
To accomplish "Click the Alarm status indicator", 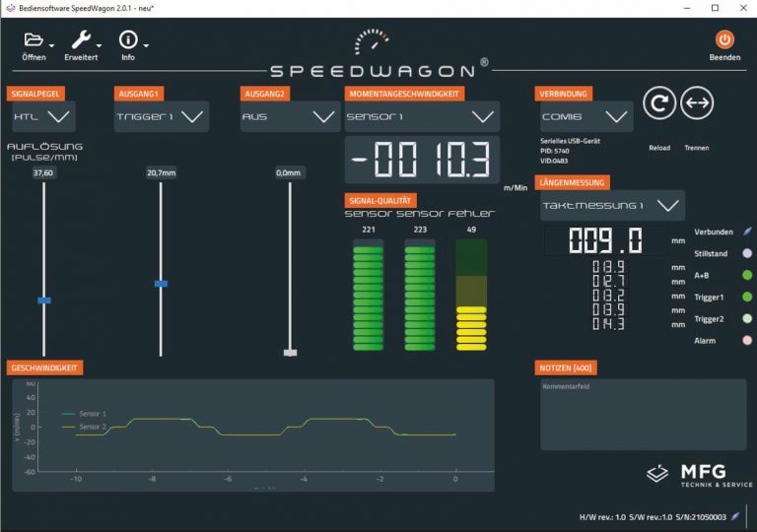I will click(x=747, y=340).
